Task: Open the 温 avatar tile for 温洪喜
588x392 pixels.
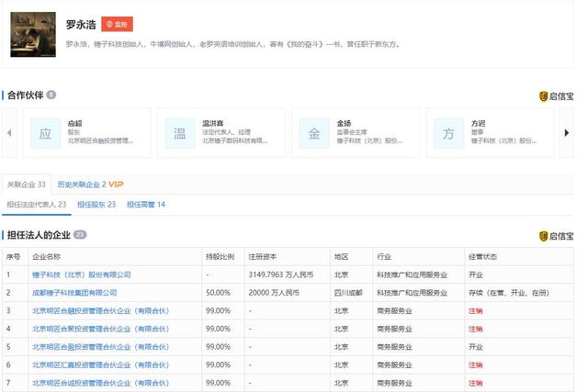Action: tap(180, 133)
